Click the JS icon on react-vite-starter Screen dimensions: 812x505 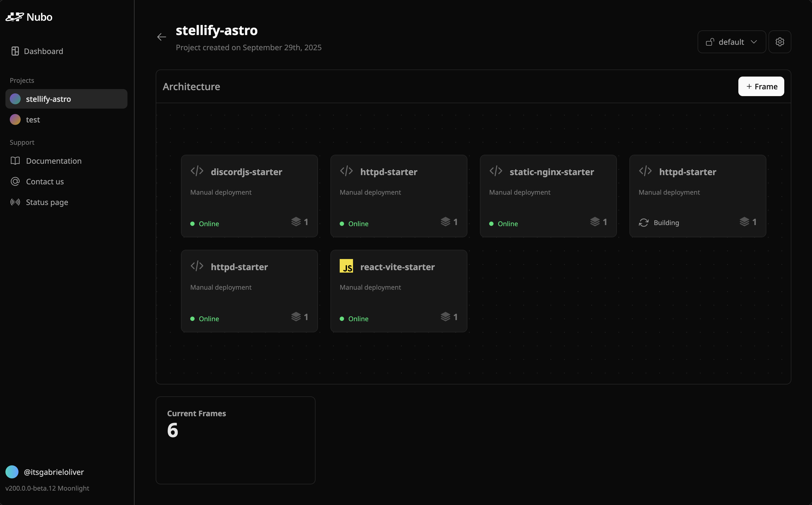346,266
